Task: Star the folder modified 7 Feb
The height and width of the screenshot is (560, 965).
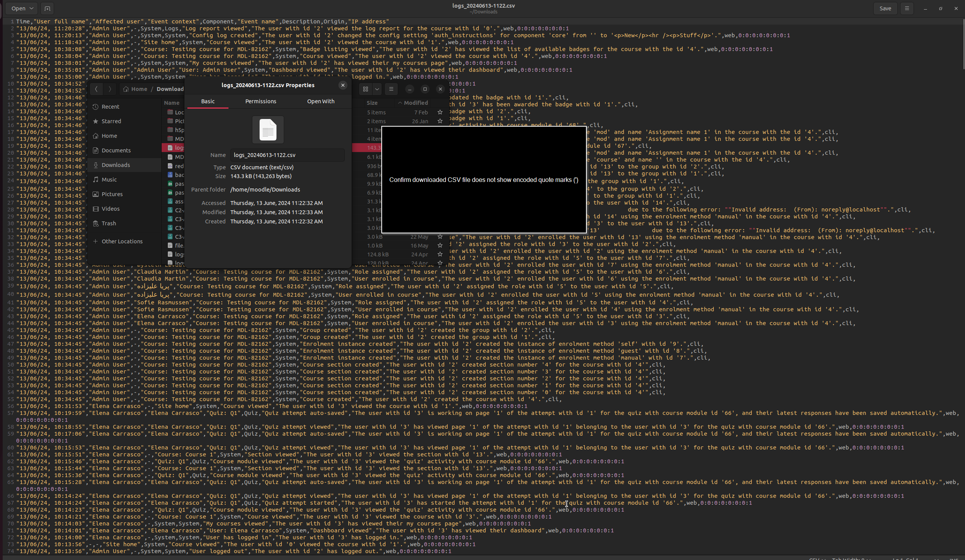Action: tap(440, 112)
